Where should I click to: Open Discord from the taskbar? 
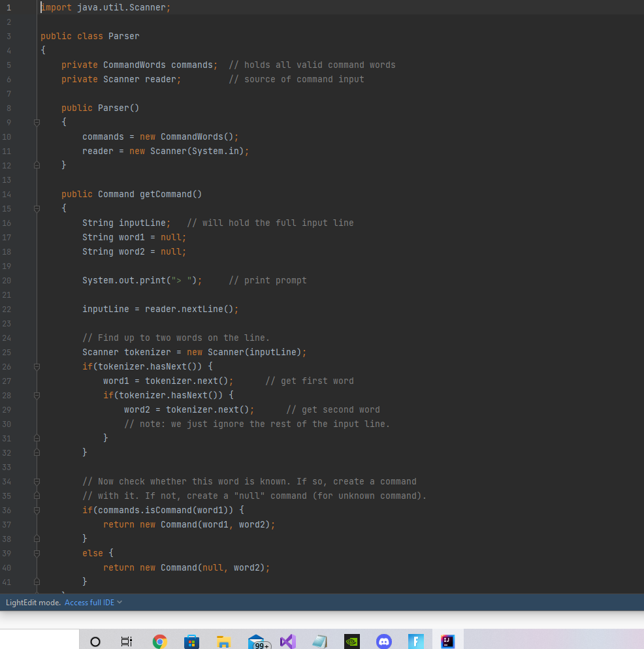coord(384,641)
